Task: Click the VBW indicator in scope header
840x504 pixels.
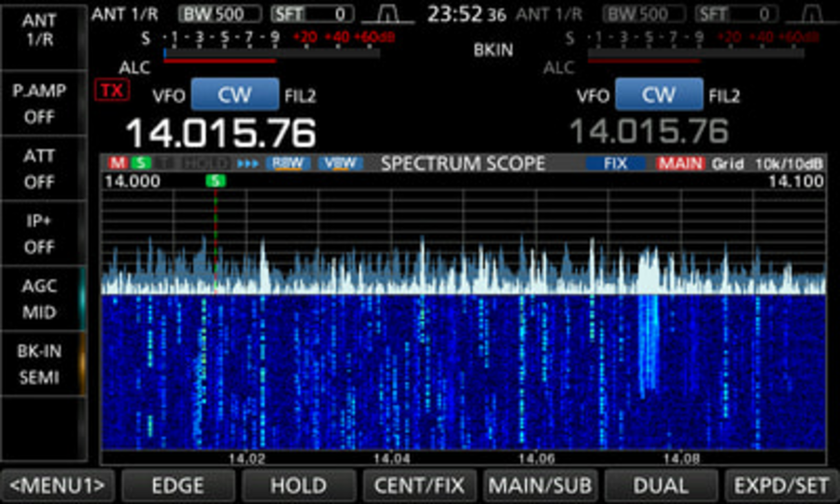Action: [340, 163]
